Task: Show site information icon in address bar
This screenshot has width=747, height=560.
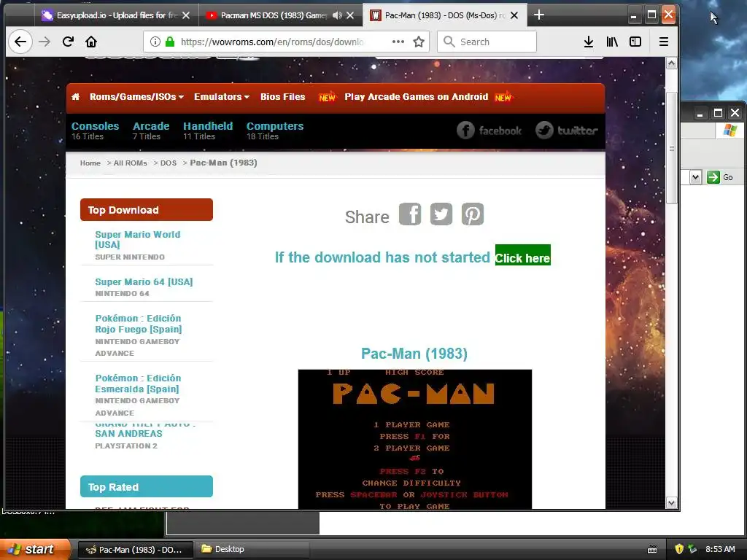Action: click(x=155, y=42)
